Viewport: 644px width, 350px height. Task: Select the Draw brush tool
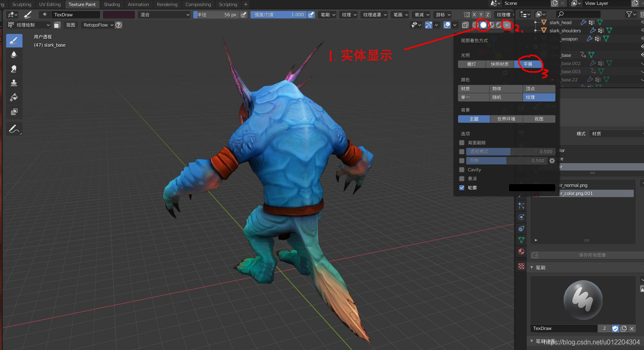pyautogui.click(x=14, y=40)
